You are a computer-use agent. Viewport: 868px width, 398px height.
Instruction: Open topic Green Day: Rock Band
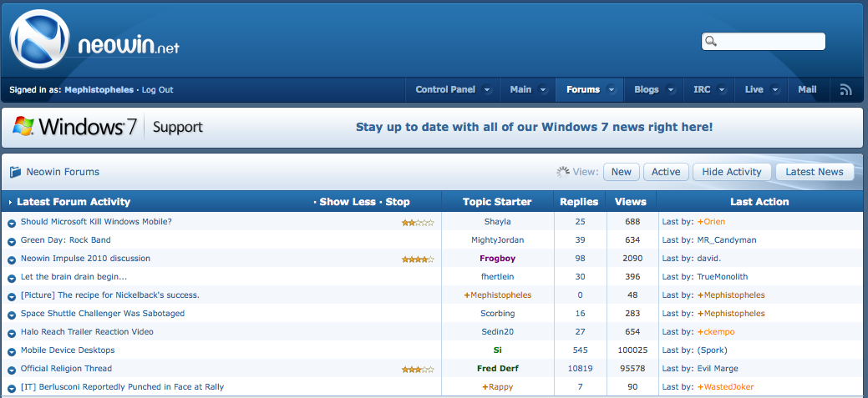coord(66,240)
